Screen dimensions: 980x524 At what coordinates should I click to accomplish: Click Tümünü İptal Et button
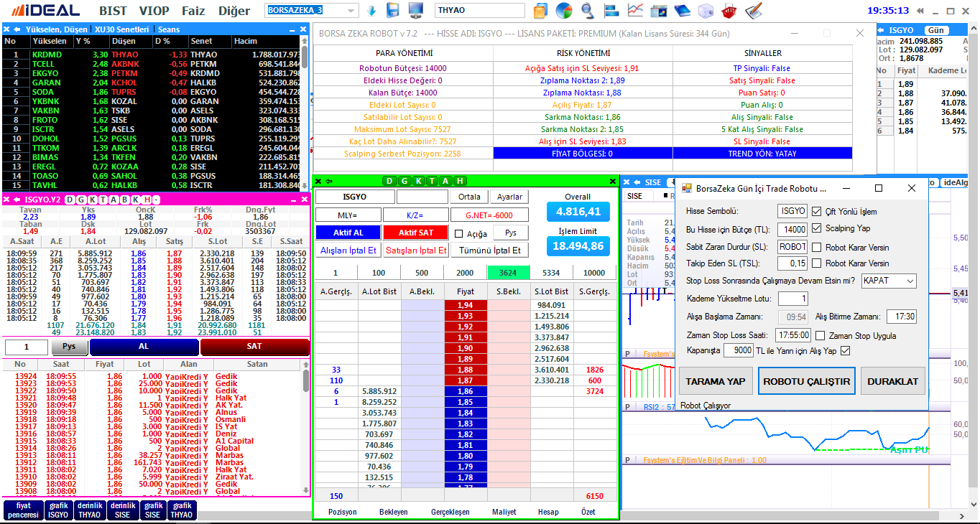pyautogui.click(x=489, y=251)
